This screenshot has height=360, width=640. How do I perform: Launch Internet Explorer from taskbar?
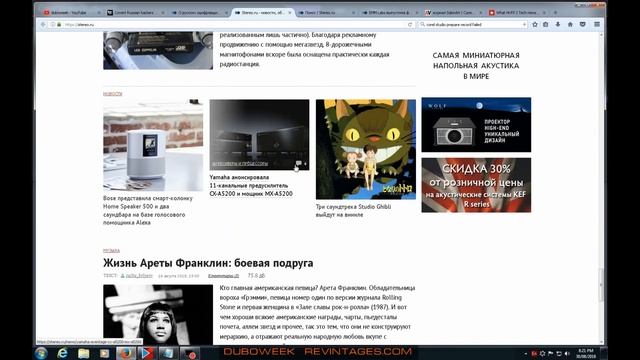[x=62, y=353]
